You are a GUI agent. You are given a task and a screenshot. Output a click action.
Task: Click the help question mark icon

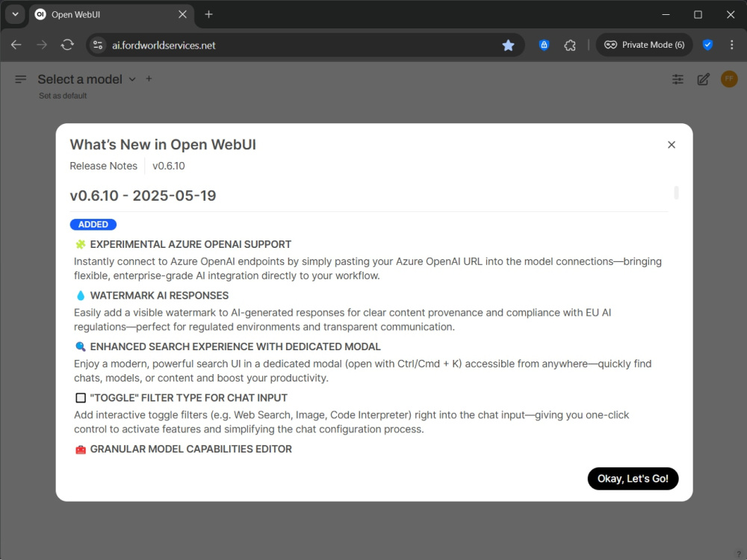[x=739, y=554]
